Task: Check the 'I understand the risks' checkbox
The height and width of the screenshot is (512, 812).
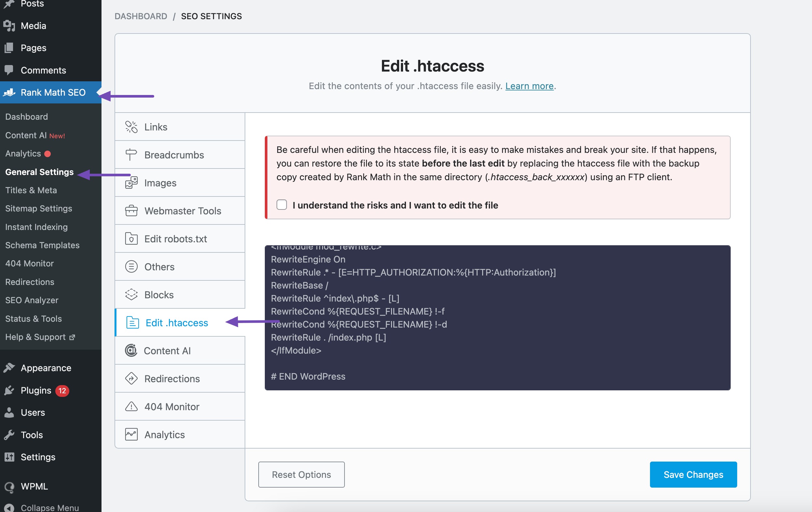Action: (x=282, y=205)
